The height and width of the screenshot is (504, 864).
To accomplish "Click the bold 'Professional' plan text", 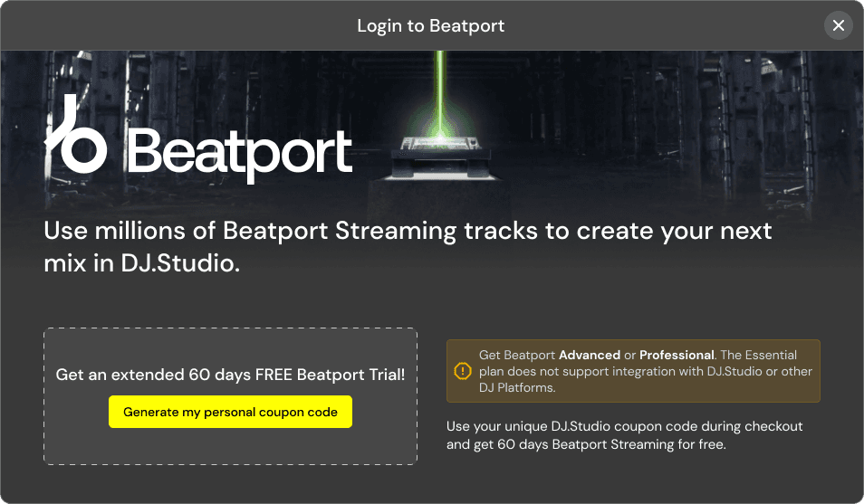I will 677,356.
